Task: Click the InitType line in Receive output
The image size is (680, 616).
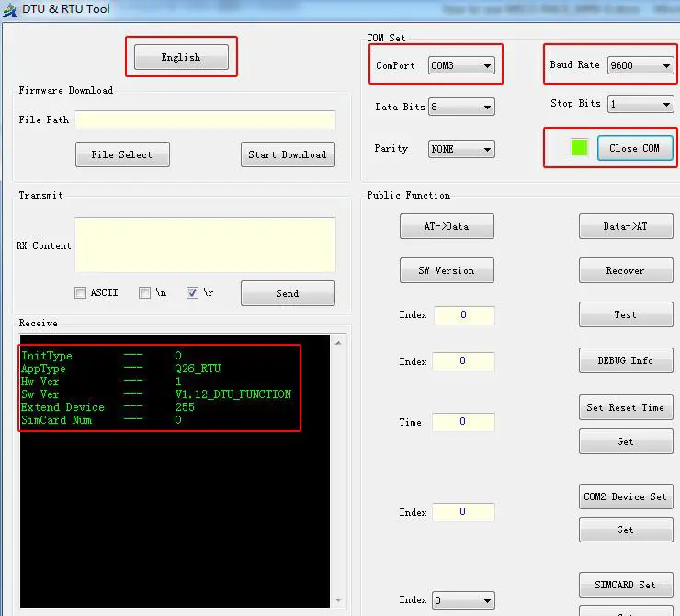Action: [x=101, y=356]
